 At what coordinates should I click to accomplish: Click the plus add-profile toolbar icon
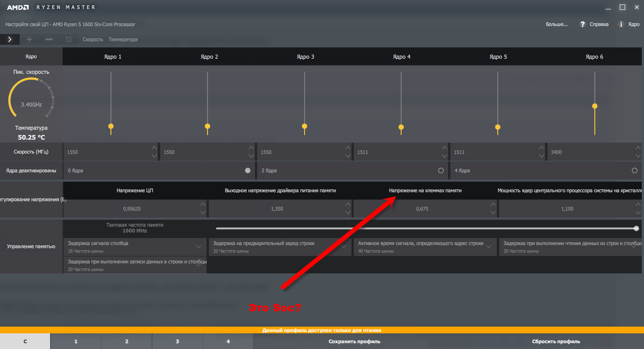pyautogui.click(x=30, y=39)
